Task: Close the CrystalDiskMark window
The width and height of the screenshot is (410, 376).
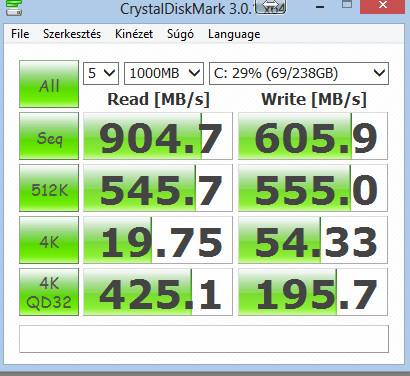Action: (383, 6)
